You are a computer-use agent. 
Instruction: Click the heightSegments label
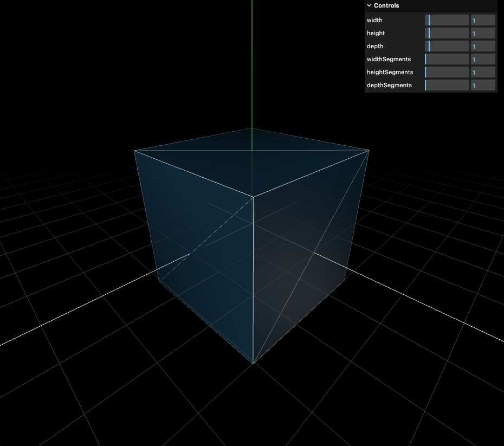390,72
